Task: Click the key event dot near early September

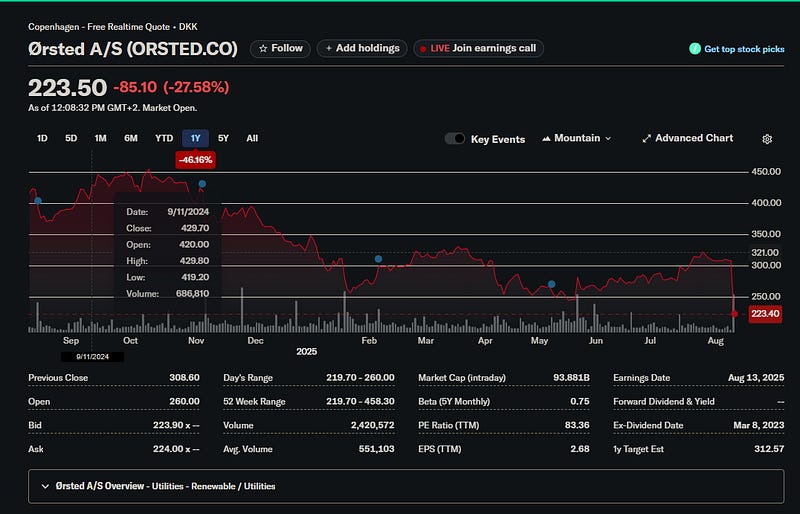Action: [38, 201]
